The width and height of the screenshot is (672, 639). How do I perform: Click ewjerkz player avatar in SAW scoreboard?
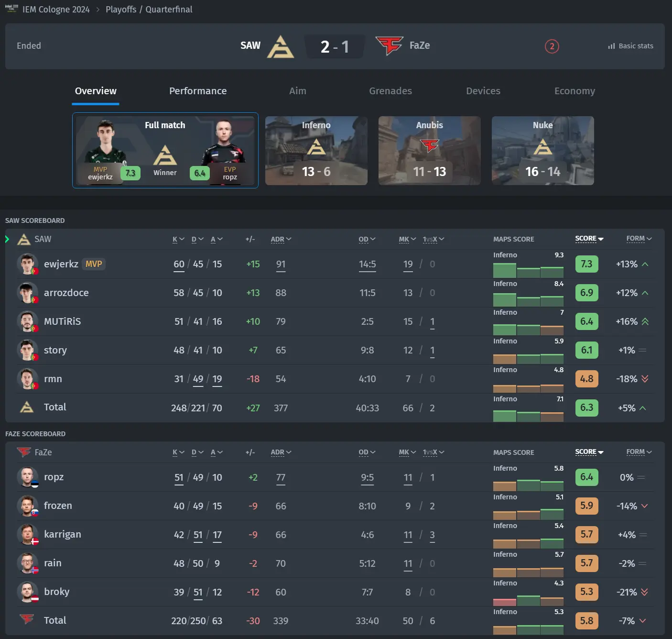coord(27,264)
